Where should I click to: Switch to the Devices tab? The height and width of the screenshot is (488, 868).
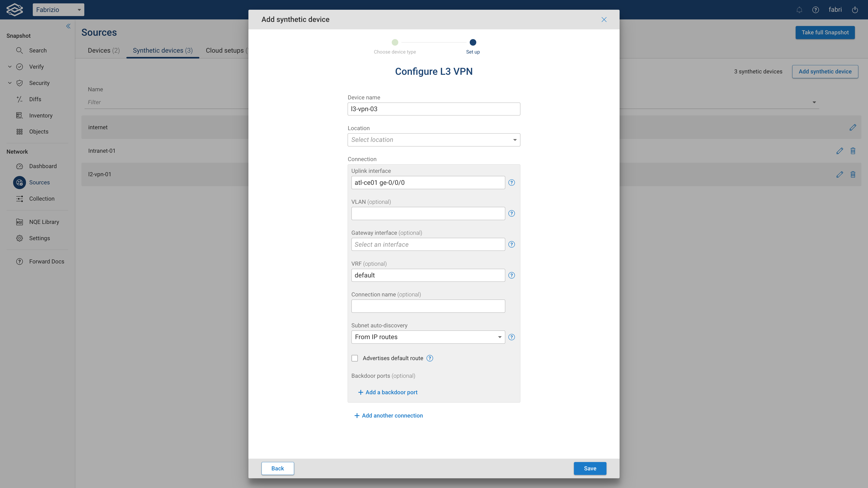(x=104, y=50)
